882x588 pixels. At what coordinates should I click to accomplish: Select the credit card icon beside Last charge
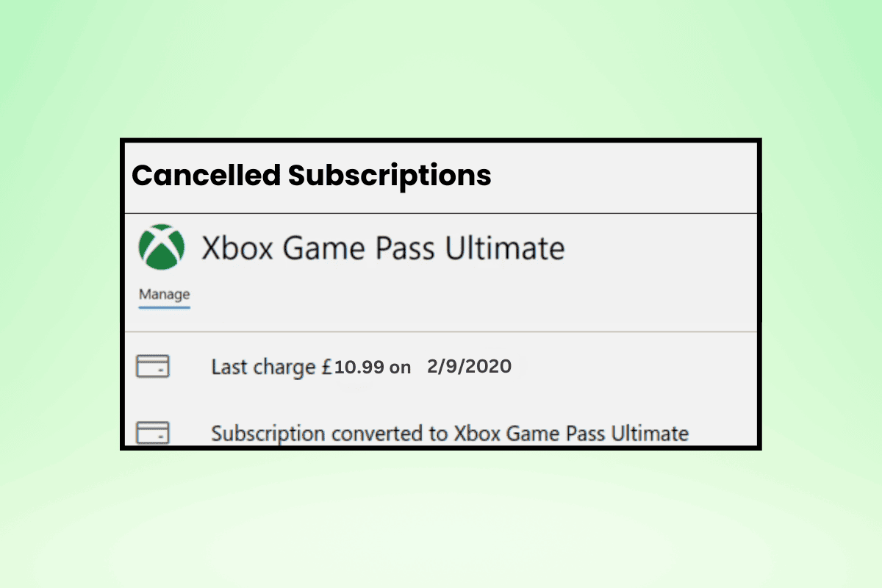(x=154, y=365)
